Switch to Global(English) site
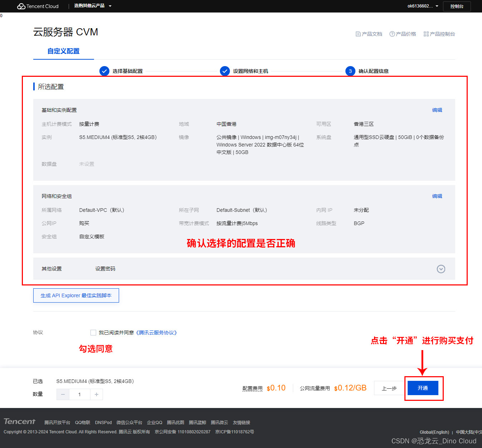The image size is (482, 448). 434,432
